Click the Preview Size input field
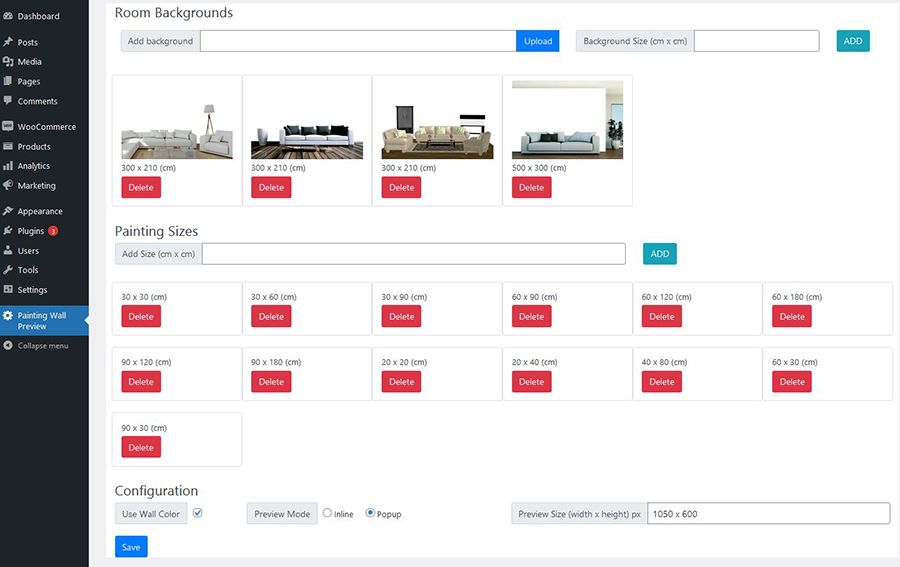The height and width of the screenshot is (567, 900). pyautogui.click(x=768, y=513)
